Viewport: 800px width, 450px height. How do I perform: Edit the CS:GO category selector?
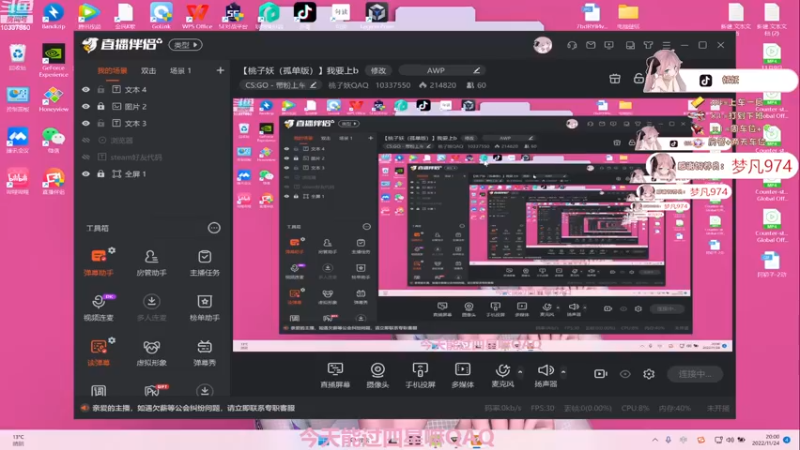pos(281,85)
